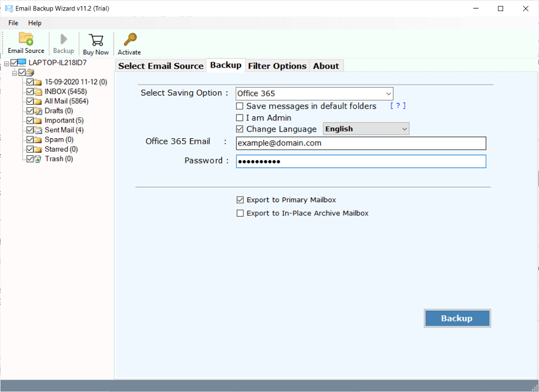Image resolution: width=539 pixels, height=392 pixels.
Task: Uncheck the All Mail (5864) checkbox
Action: point(30,102)
